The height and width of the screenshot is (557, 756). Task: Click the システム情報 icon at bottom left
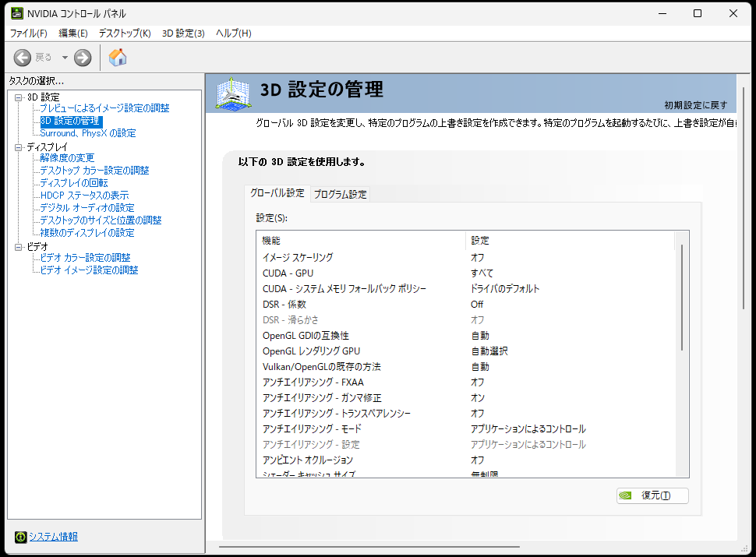(21, 537)
